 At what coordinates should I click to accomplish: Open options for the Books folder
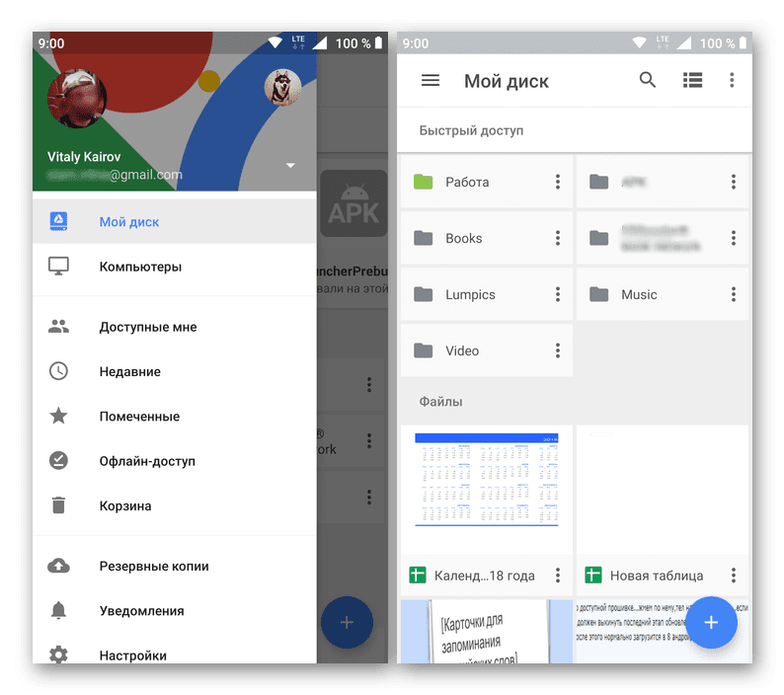point(558,238)
